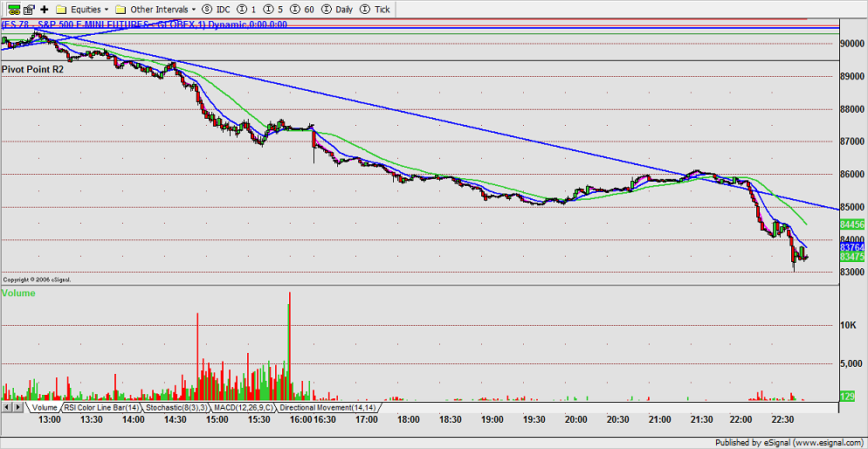Click the 22:30 time axis label

[x=782, y=419]
